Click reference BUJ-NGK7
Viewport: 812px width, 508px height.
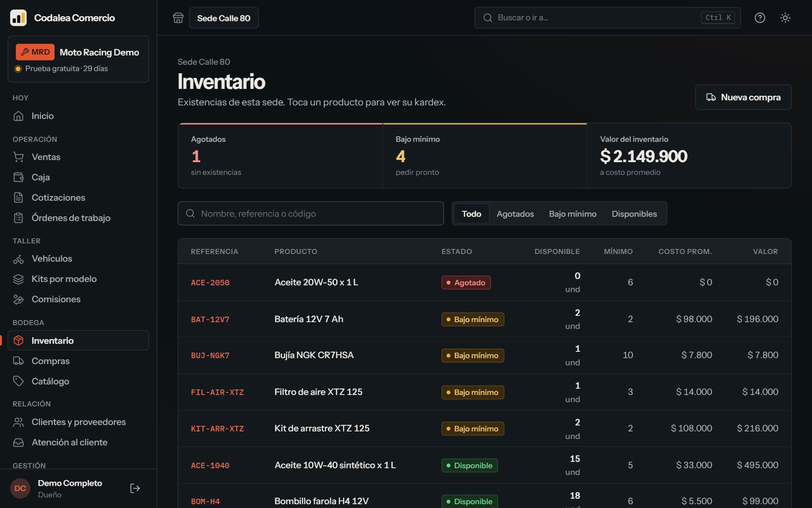210,356
